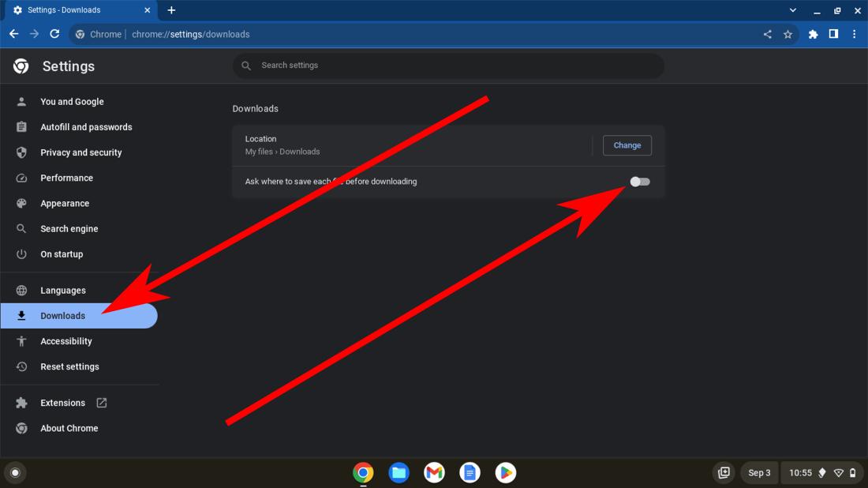The width and height of the screenshot is (868, 488).
Task: Open Chrome's three-dot menu
Action: pos(854,34)
